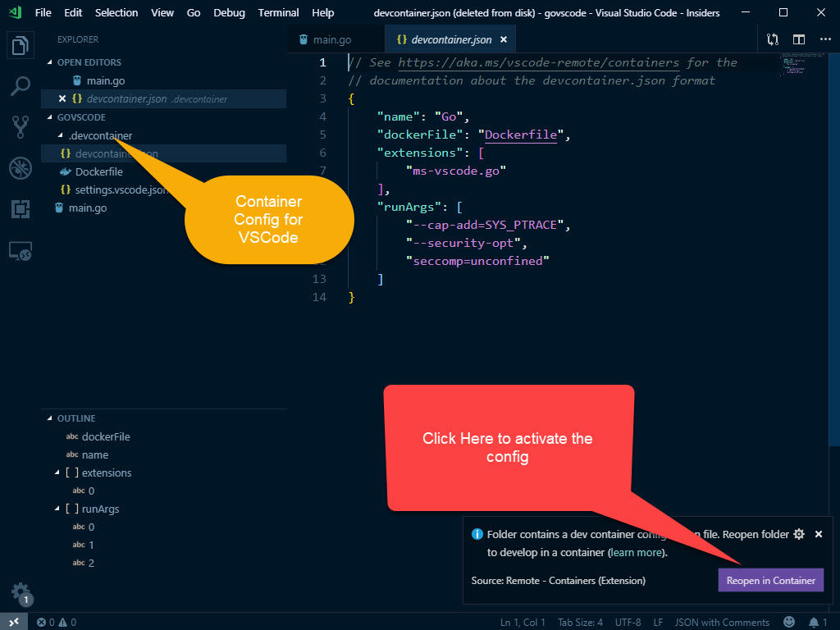This screenshot has width=840, height=630.
Task: Collapse extensions node in Outline
Action: coord(57,472)
